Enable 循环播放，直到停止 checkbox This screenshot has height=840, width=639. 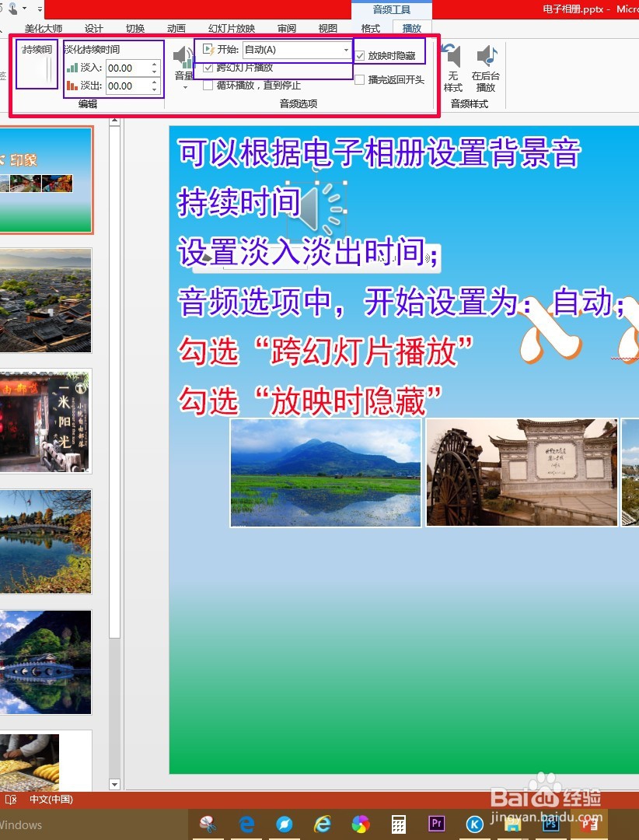208,86
